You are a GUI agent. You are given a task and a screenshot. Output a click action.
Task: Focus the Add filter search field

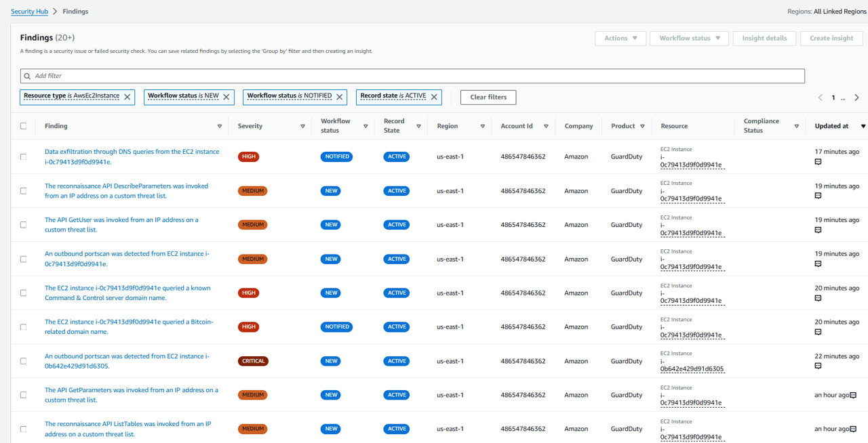(412, 76)
